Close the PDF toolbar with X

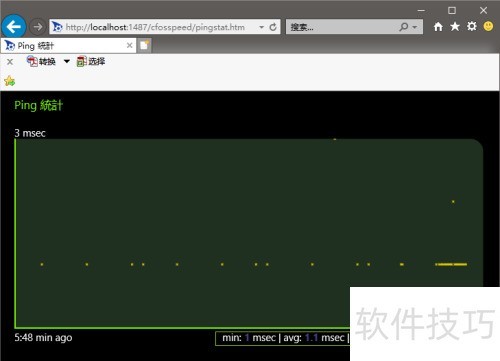coord(10,62)
